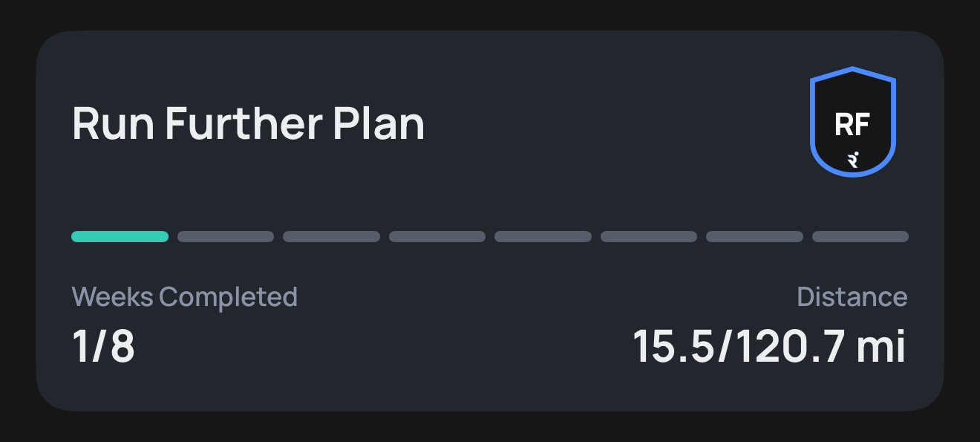Screen dimensions: 980x442
Task: Click the sixth week progress segment
Action: pos(649,237)
